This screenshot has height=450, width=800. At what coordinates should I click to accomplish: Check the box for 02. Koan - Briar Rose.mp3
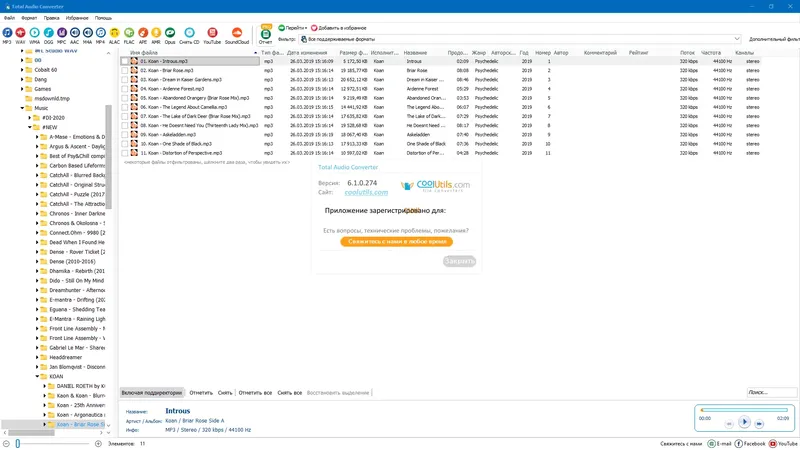[125, 70]
